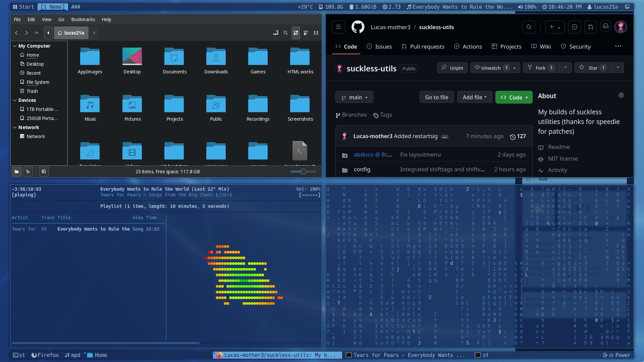Launch Firefox from bottom bar

click(x=45, y=355)
